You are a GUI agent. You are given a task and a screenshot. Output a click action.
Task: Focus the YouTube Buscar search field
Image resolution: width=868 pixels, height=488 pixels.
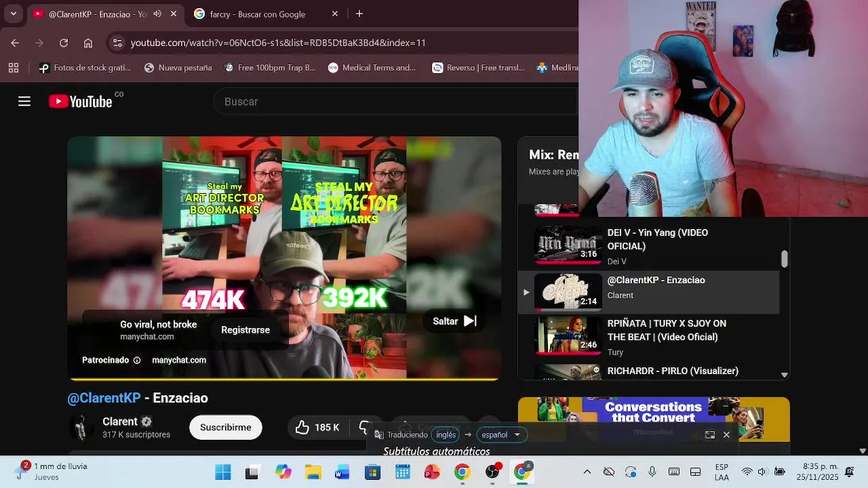coord(396,102)
